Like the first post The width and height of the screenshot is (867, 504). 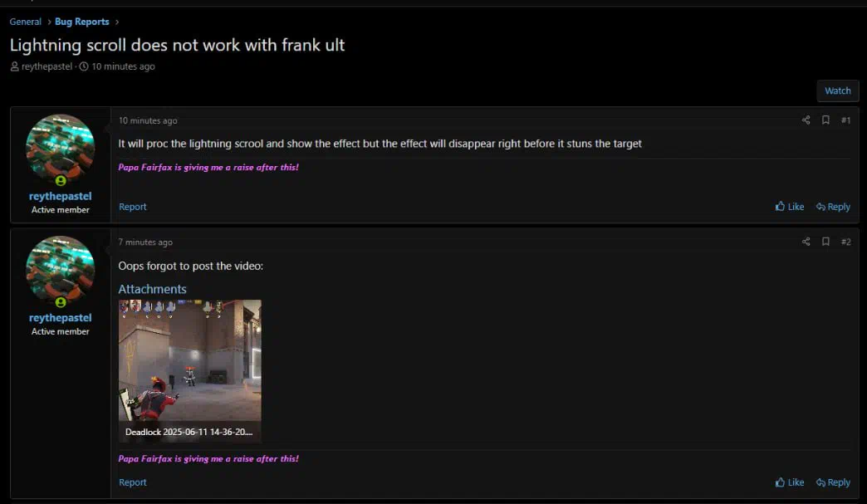(x=790, y=206)
